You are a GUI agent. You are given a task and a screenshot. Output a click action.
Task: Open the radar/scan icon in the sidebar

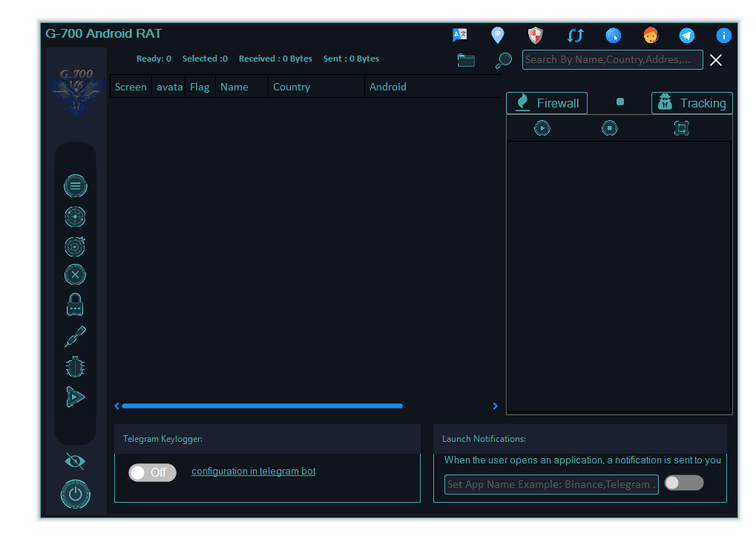75,216
